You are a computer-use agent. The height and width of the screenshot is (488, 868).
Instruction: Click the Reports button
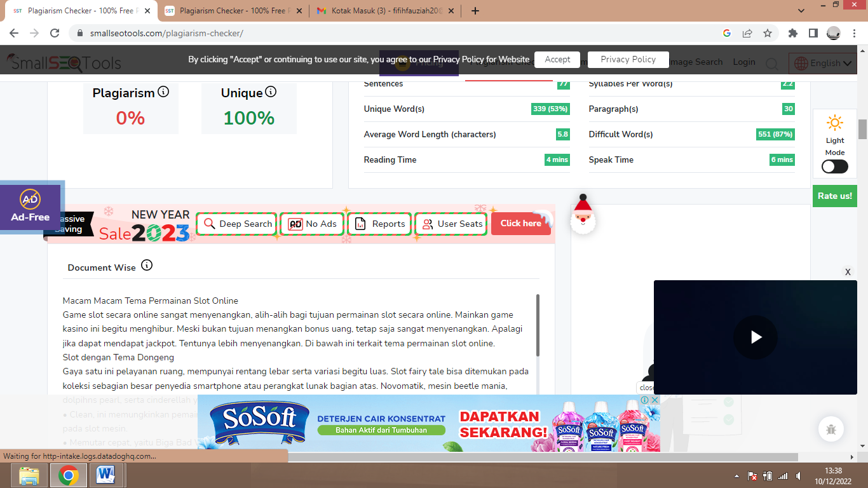(x=379, y=224)
